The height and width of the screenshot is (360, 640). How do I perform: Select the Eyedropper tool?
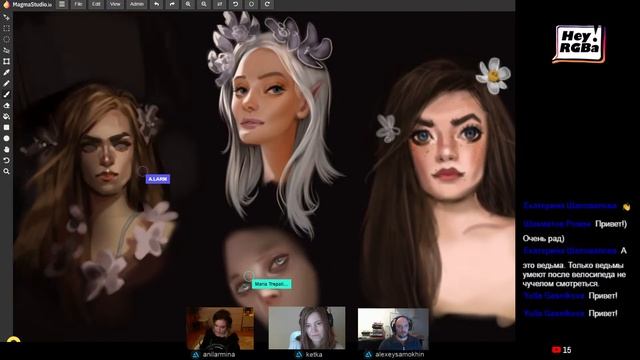pos(7,73)
